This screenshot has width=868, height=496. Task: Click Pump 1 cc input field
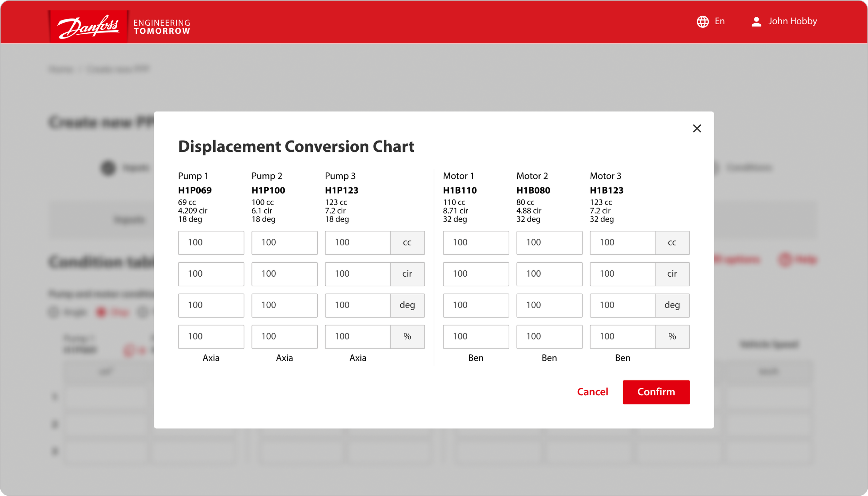click(x=211, y=243)
